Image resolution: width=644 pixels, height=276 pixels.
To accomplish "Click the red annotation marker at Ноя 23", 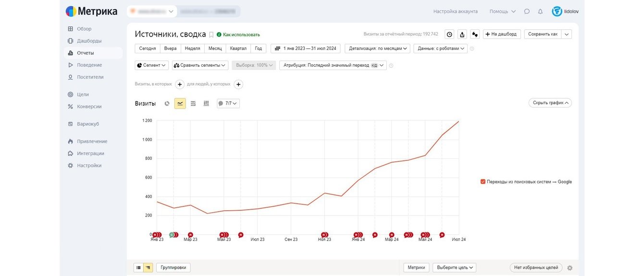I will click(x=324, y=235).
